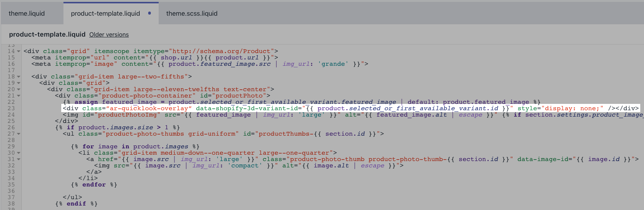
Task: Fold the grid-item div at line 18
Action: (18, 77)
